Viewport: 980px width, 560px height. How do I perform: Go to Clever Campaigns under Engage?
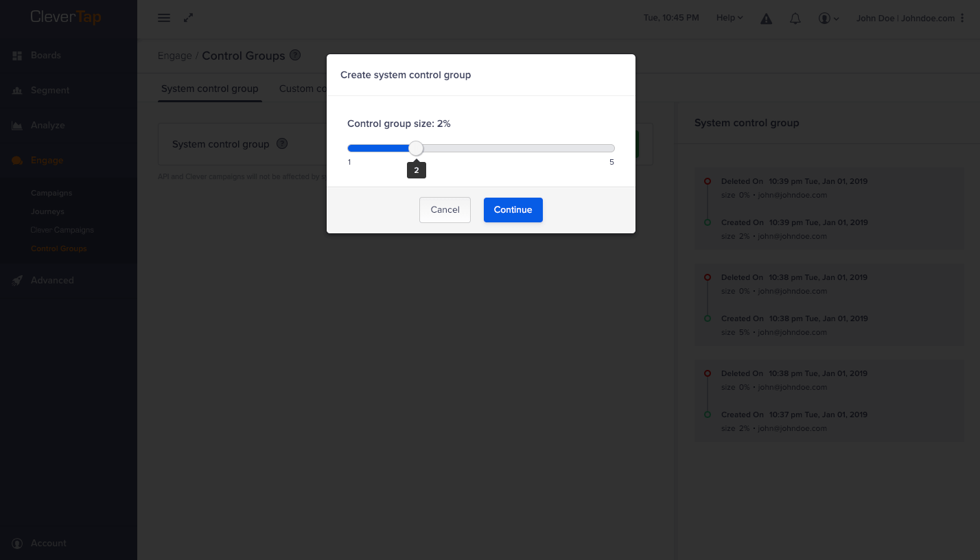click(62, 231)
